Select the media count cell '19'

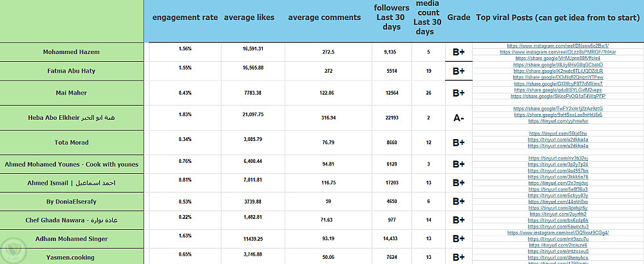pos(429,71)
